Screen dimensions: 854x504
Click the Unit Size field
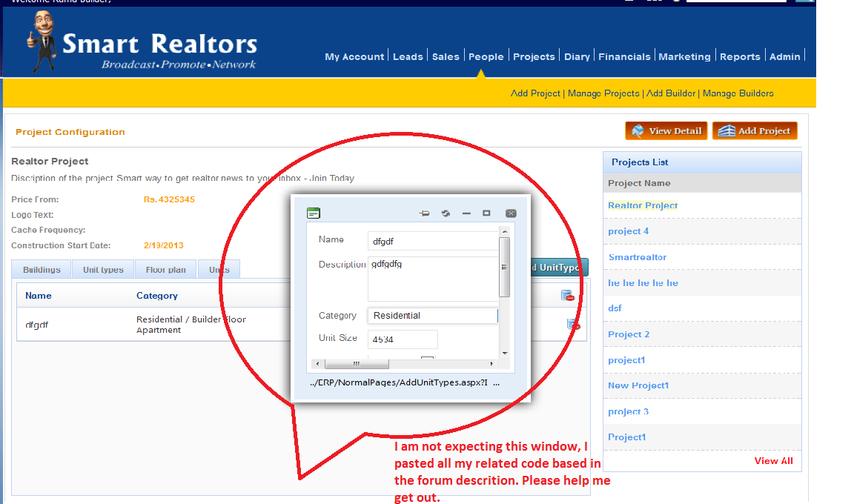click(x=403, y=339)
